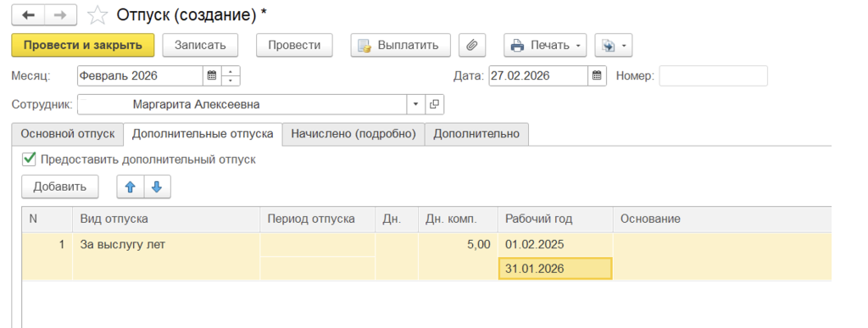Click the N column header
The image size is (868, 328).
47,219
